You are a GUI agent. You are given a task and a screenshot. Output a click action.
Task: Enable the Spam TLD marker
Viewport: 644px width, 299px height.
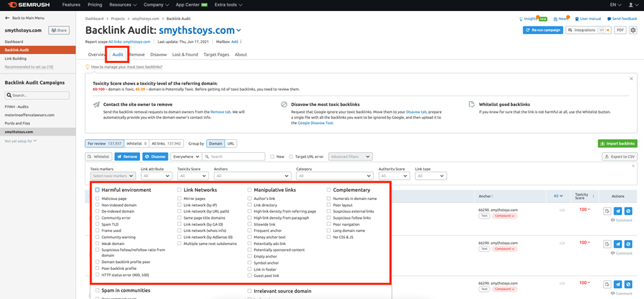[x=98, y=224]
